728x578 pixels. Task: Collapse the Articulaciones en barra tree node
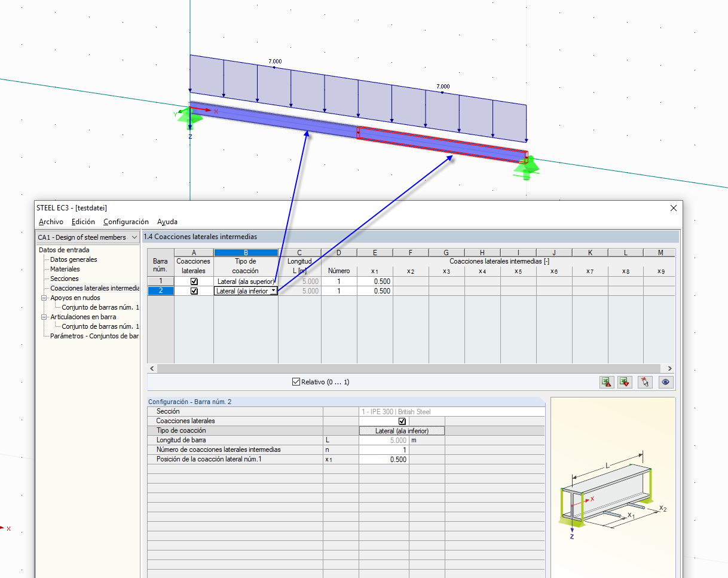(x=44, y=317)
